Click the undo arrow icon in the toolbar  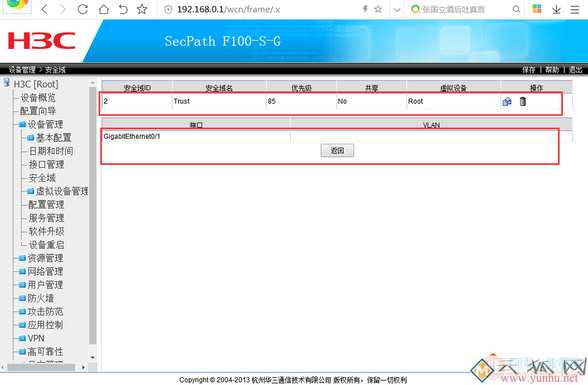click(x=123, y=9)
